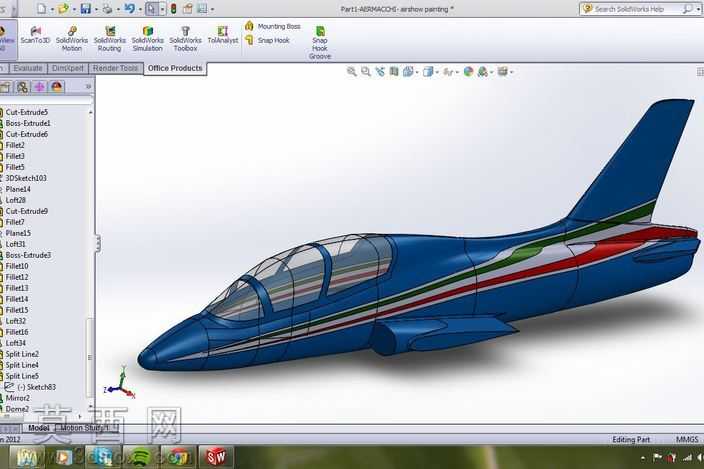Select Mirror2 in the feature tree
This screenshot has width=704, height=469.
coord(18,398)
